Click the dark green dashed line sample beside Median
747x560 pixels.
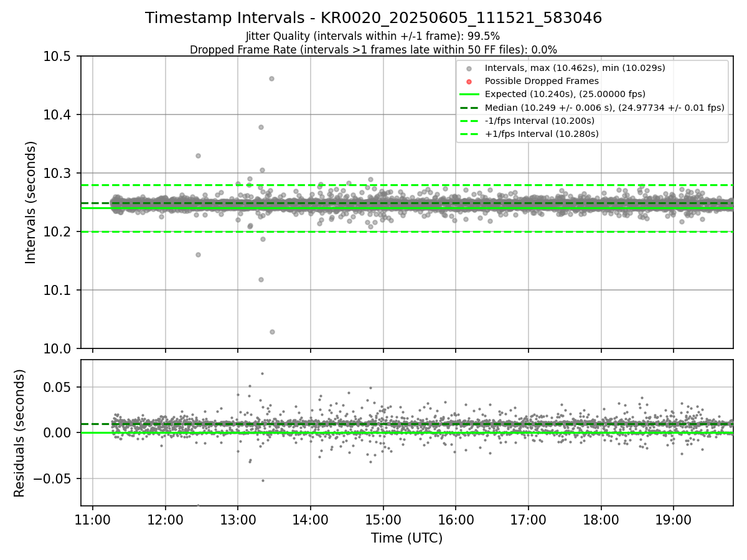[x=469, y=108]
